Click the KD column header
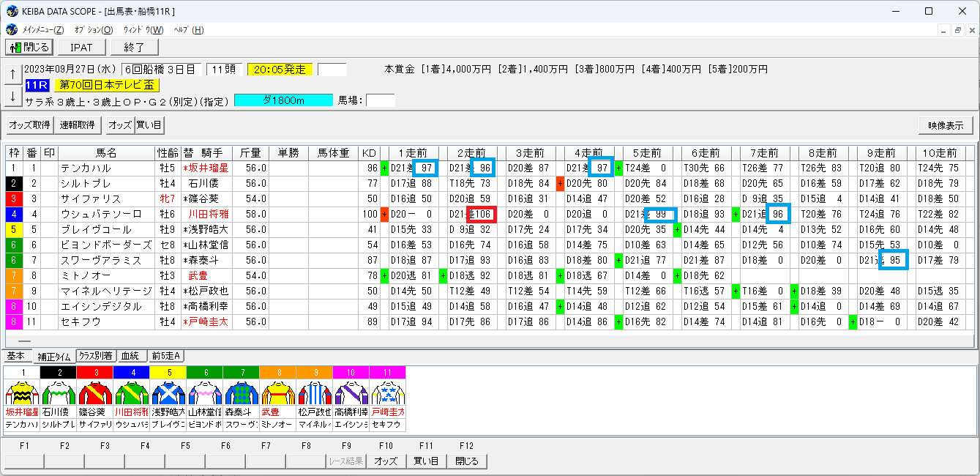The width and height of the screenshot is (980, 476). point(369,153)
